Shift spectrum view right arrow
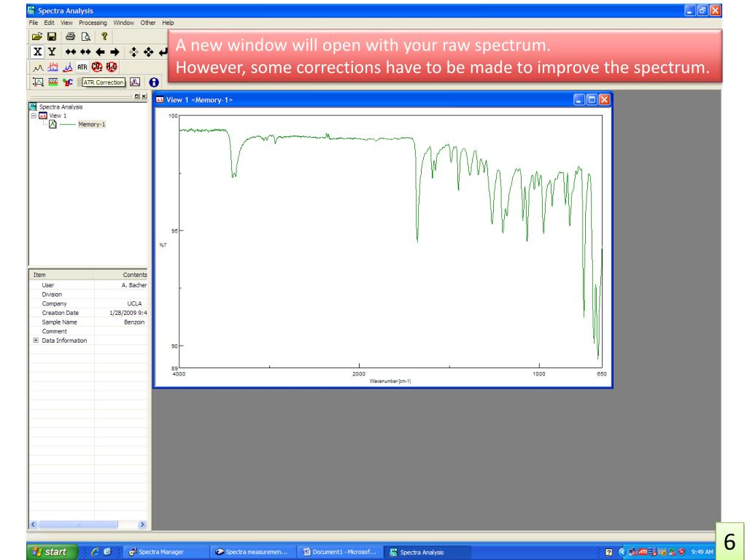This screenshot has width=747, height=560. tap(115, 52)
